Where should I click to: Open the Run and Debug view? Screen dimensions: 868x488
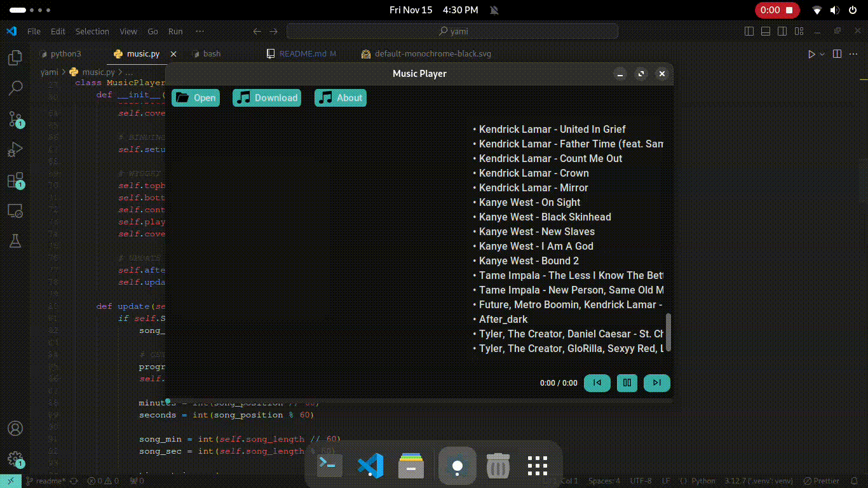click(x=15, y=150)
